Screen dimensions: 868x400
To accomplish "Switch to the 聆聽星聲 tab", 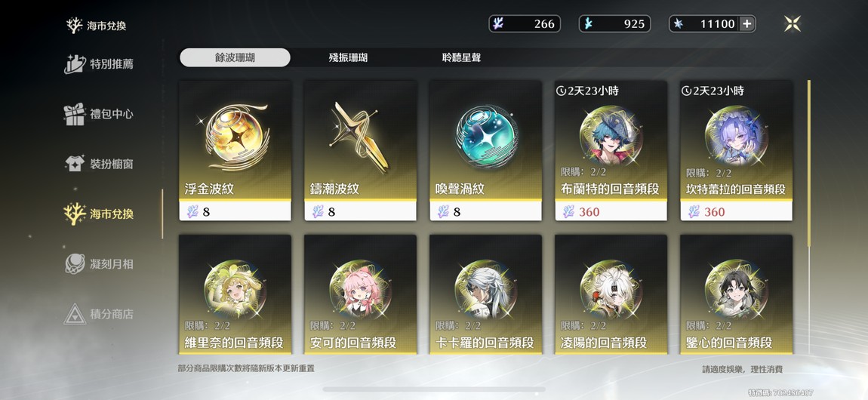I will (x=461, y=57).
